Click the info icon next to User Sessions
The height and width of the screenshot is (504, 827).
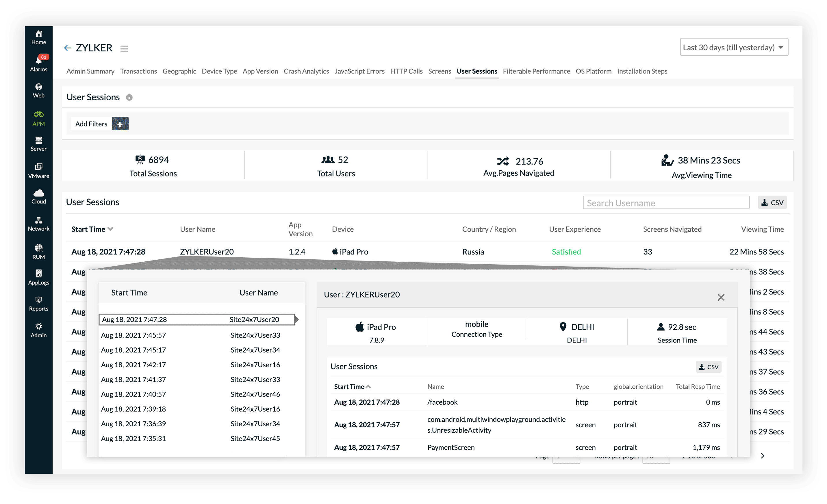coord(129,98)
